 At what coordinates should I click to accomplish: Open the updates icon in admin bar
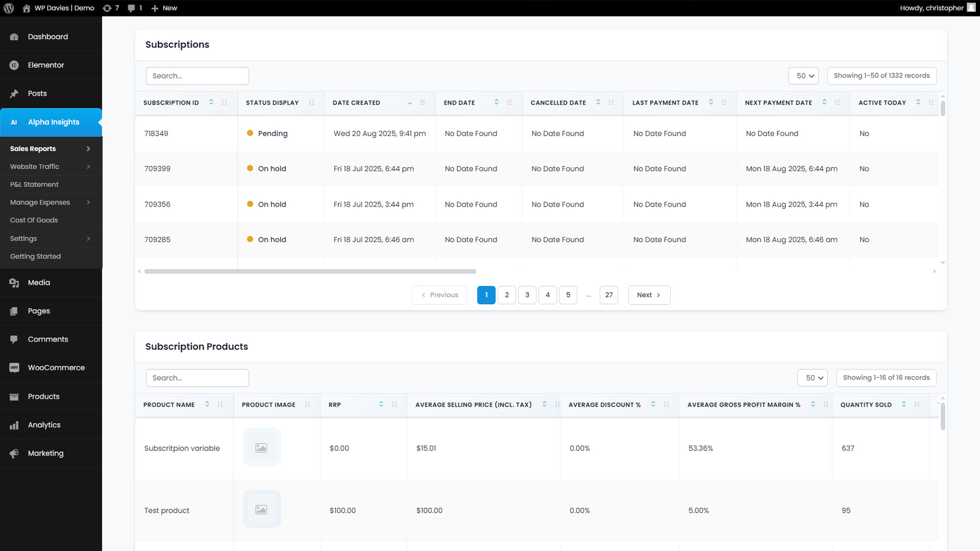(x=107, y=8)
